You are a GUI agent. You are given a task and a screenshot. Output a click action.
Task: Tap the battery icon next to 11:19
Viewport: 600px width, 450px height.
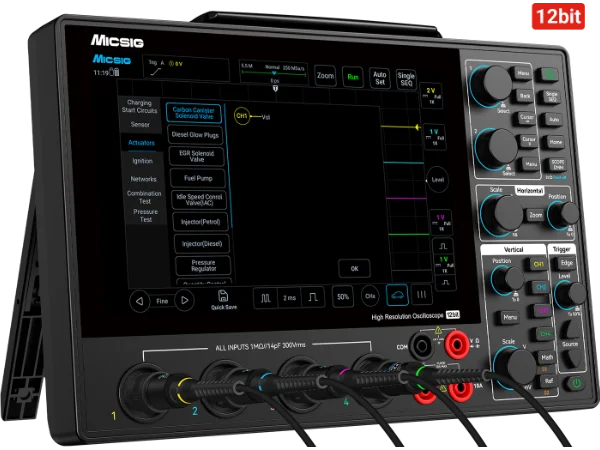pyautogui.click(x=114, y=72)
